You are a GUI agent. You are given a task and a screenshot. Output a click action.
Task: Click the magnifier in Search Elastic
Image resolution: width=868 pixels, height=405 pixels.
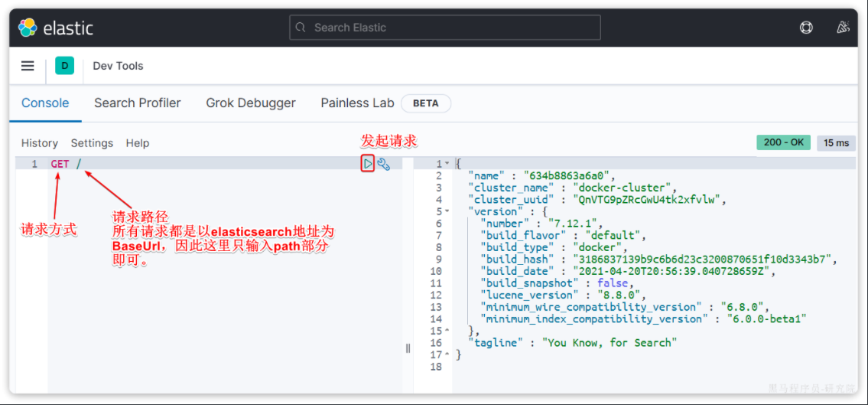300,27
